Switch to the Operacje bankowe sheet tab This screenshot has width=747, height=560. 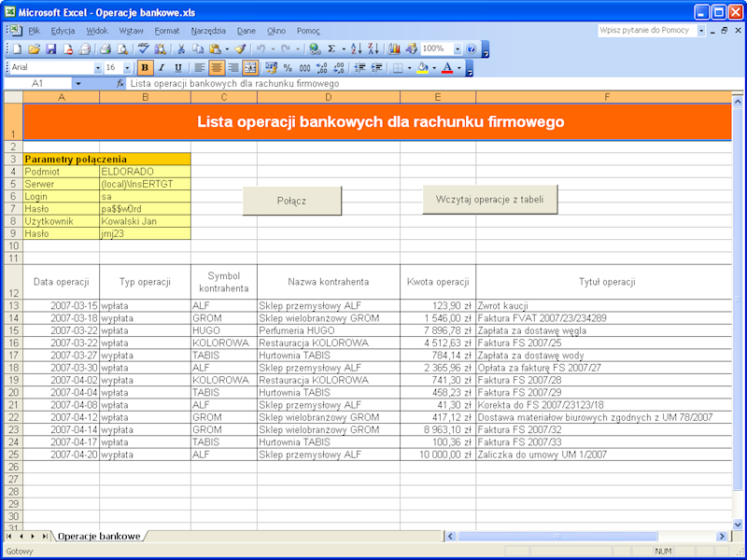pos(96,536)
